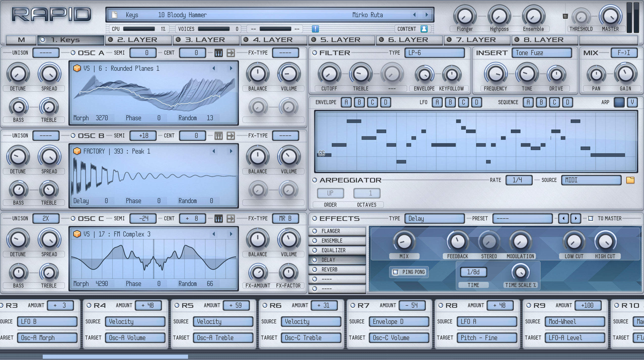Click the ARP V button
The height and width of the screenshot is (360, 644).
[x=632, y=102]
